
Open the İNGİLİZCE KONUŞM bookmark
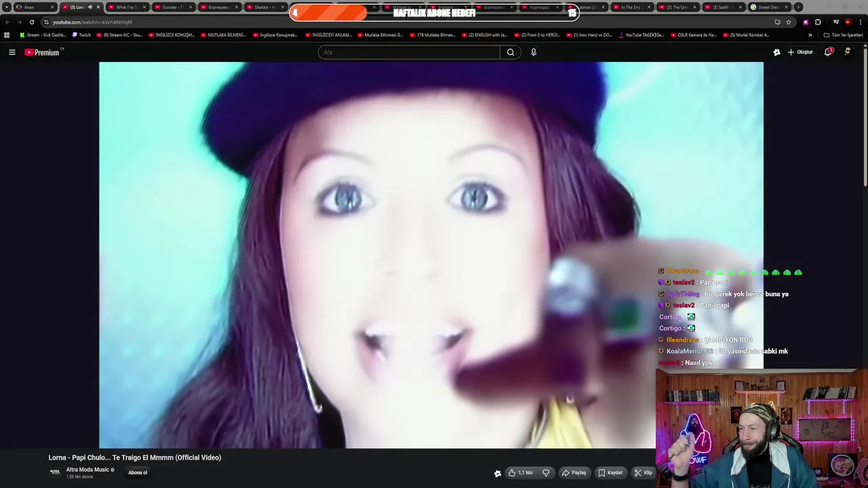tap(171, 35)
